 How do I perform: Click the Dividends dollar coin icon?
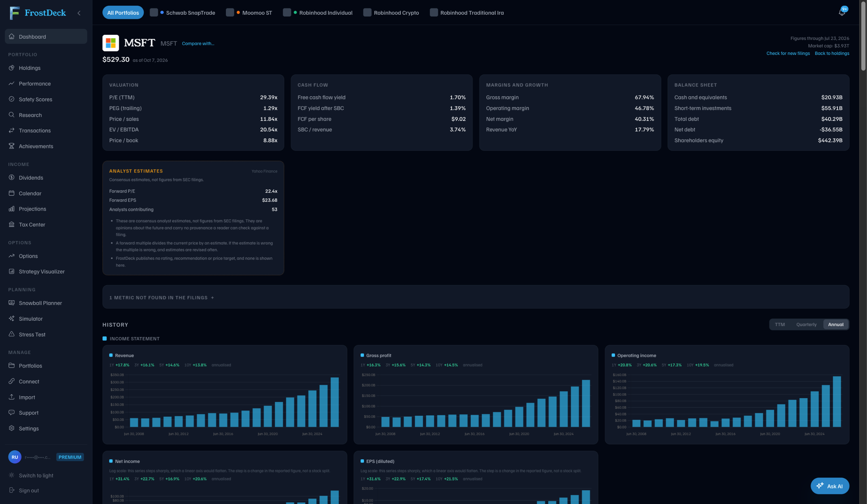[12, 178]
